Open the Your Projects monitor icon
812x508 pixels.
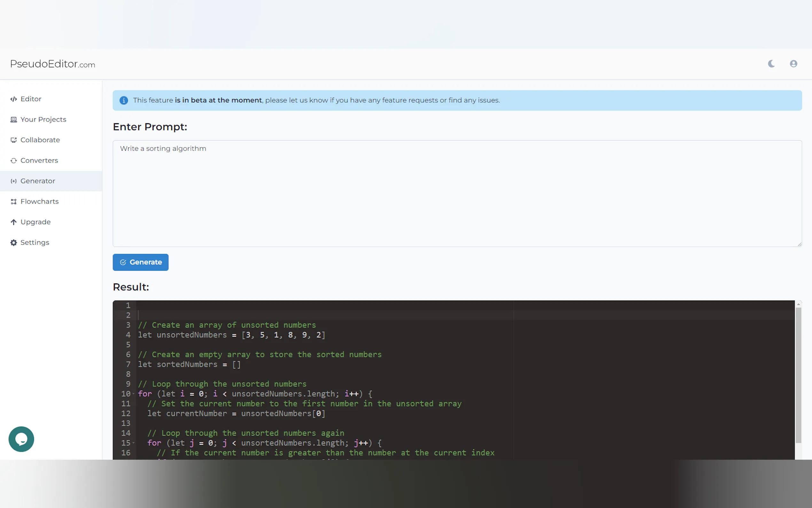(13, 119)
